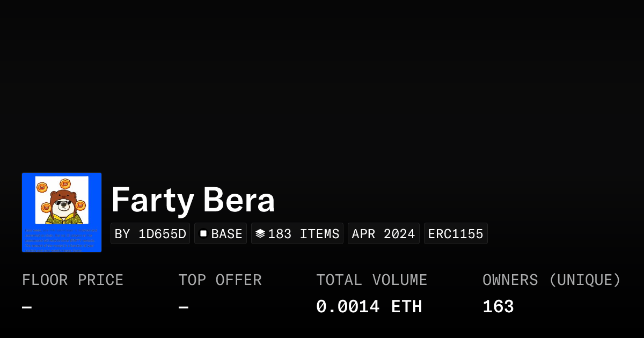This screenshot has height=338, width=644.
Task: Click the square Base chain icon
Action: pos(203,234)
